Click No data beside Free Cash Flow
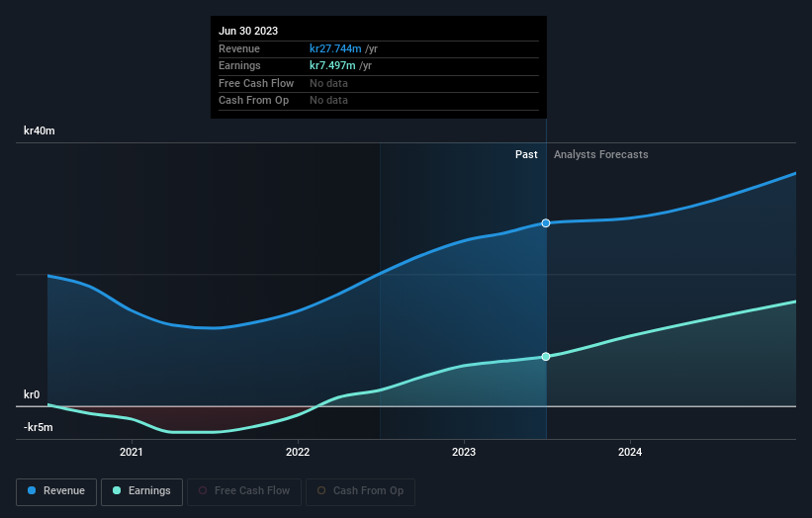812x518 pixels. [328, 83]
